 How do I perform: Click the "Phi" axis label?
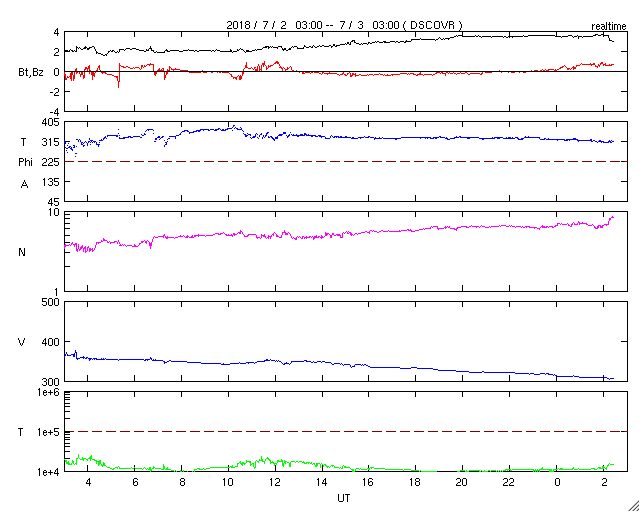pos(25,162)
